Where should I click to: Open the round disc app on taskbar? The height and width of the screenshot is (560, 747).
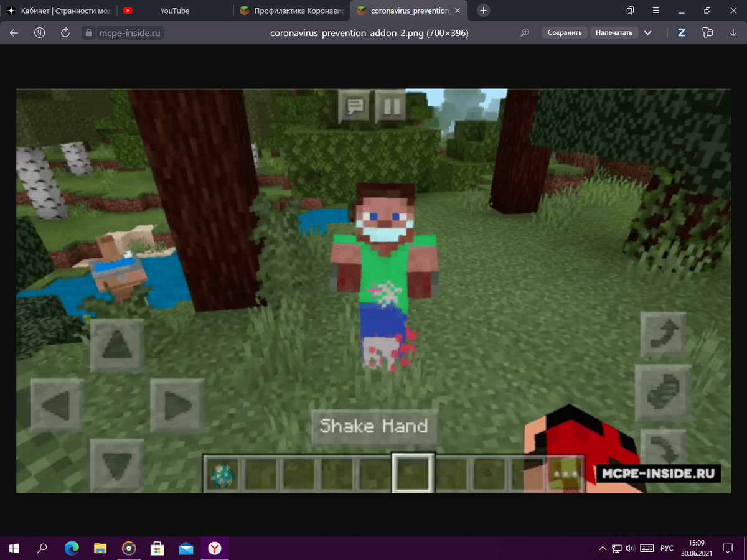129,548
